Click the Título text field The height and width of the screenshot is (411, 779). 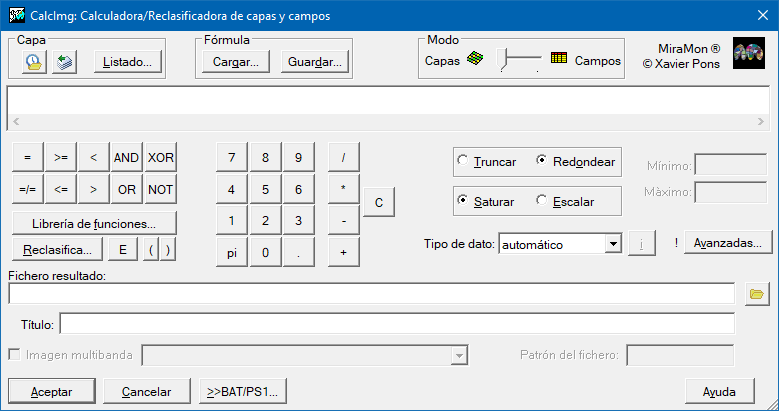coord(397,324)
